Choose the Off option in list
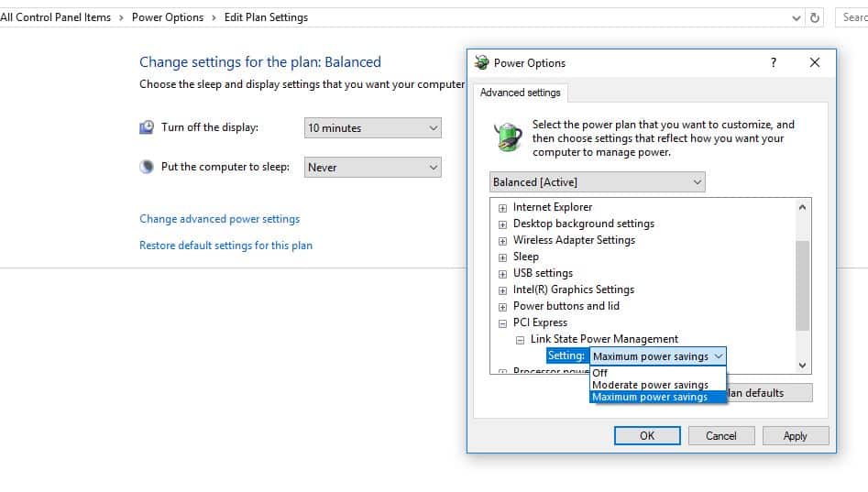This screenshot has height=492, width=868. (x=600, y=373)
